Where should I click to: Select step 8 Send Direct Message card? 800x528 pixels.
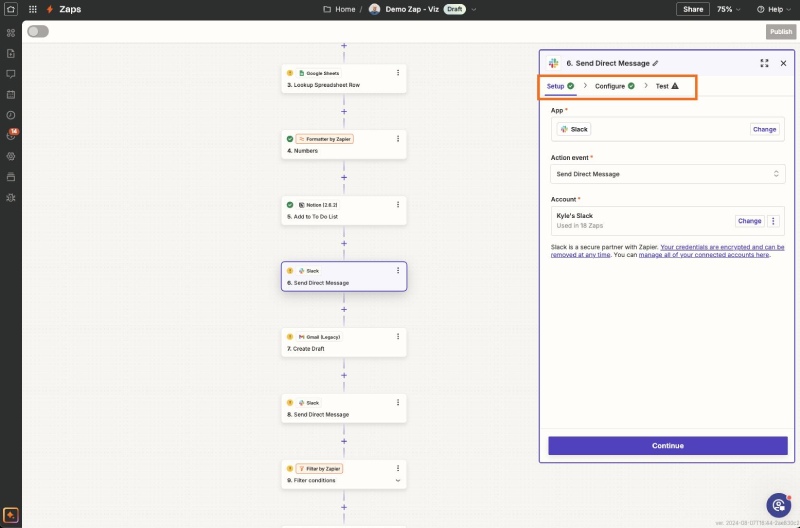(344, 408)
